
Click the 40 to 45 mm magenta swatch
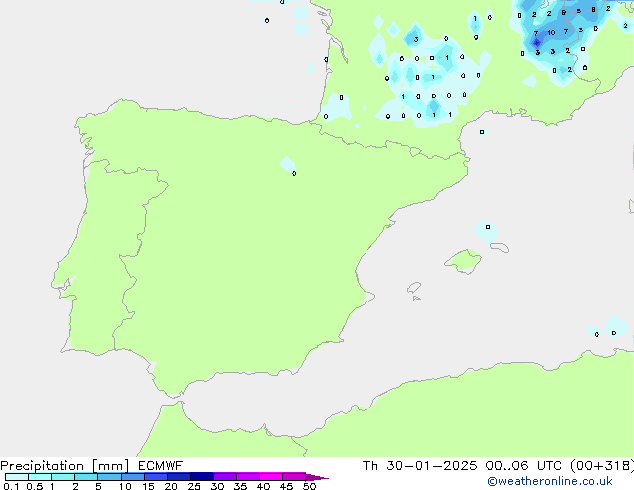(x=271, y=477)
